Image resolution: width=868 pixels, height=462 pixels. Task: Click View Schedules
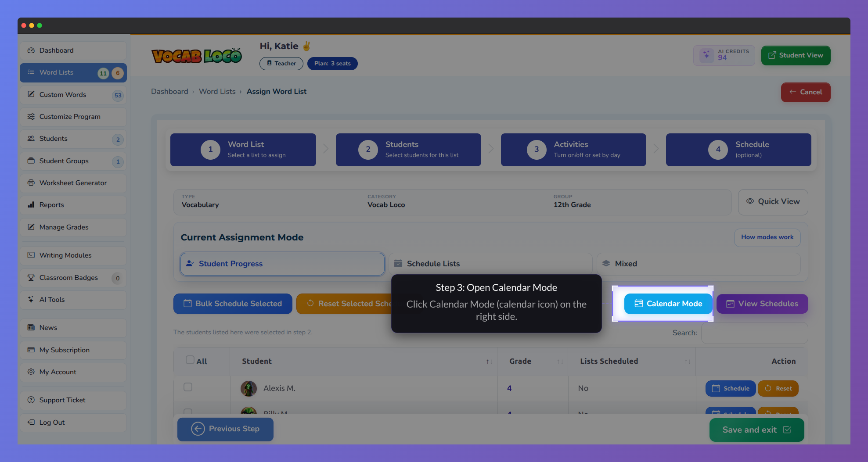[762, 304]
